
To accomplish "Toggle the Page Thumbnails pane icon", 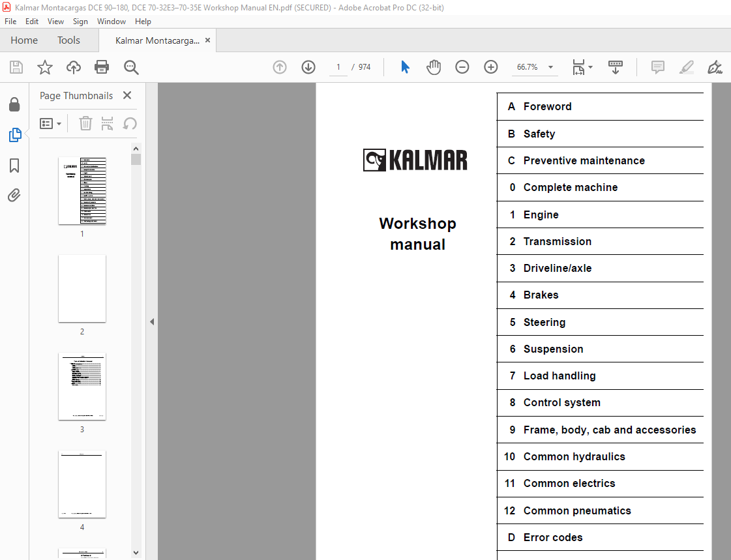I will (x=15, y=135).
